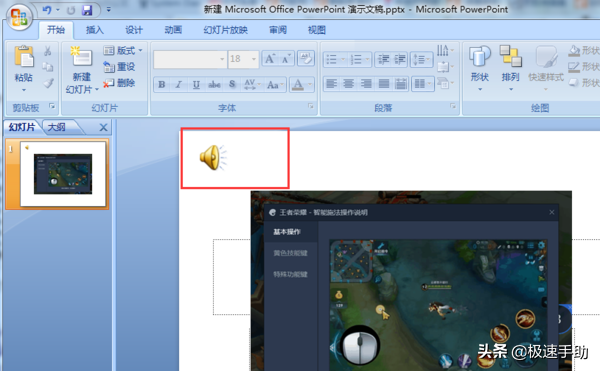Click the Format Painter brush icon
This screenshot has height=371, width=600.
pyautogui.click(x=48, y=83)
